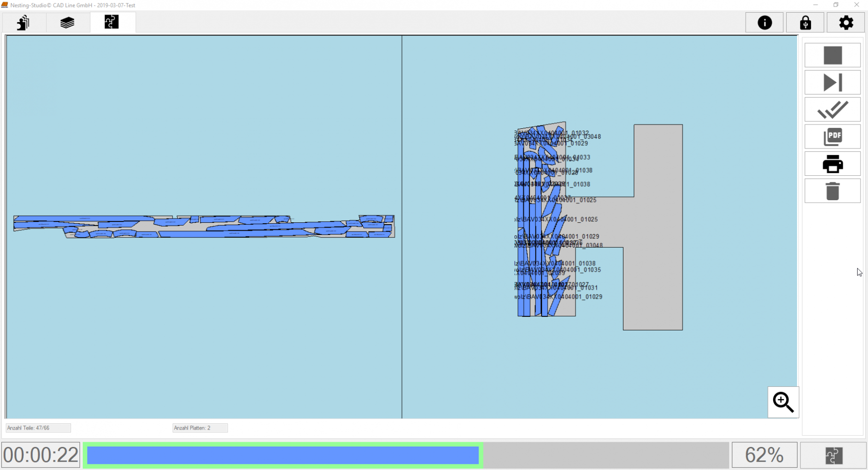Open the settings gear
This screenshot has height=470, width=868.
846,22
